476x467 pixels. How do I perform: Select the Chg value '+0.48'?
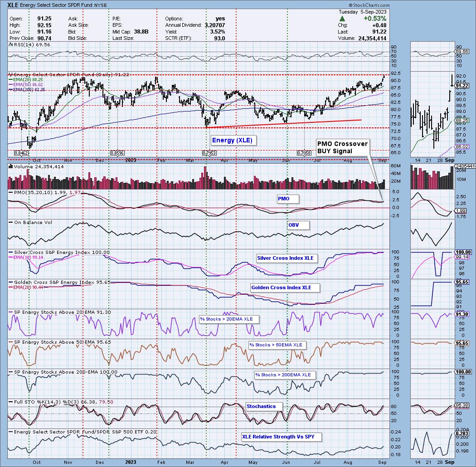(379, 25)
